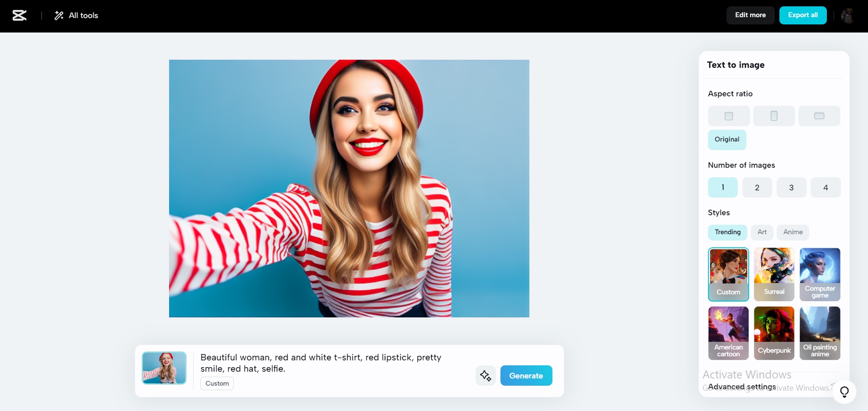Select the Custom style thumbnail

[728, 274]
